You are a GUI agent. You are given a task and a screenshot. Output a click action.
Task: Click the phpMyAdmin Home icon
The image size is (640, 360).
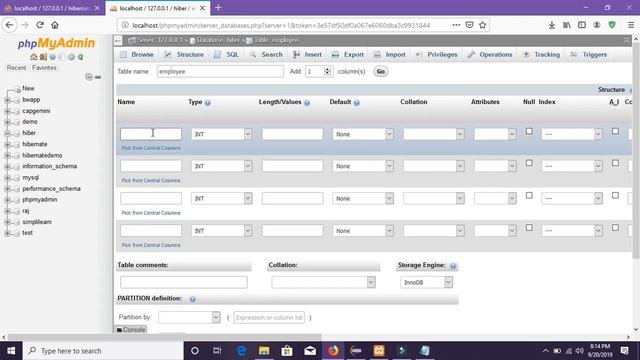[33, 57]
